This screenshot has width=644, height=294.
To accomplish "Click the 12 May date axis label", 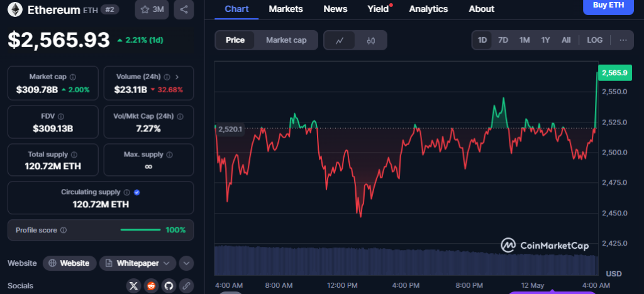I will point(534,285).
